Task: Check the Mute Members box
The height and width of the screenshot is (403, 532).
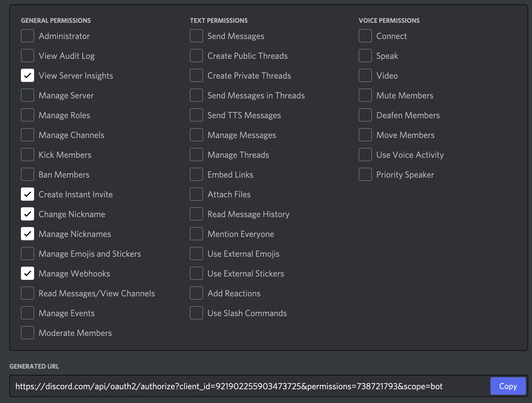Action: click(365, 95)
